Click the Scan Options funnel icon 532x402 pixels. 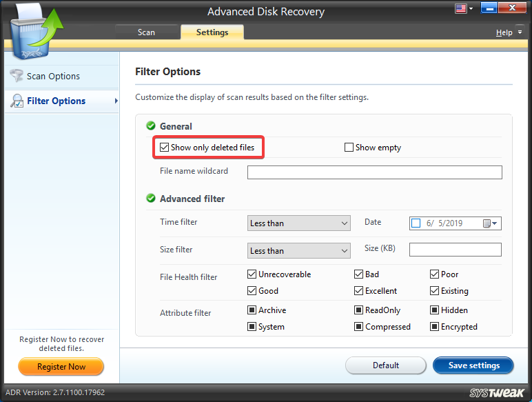click(x=17, y=76)
